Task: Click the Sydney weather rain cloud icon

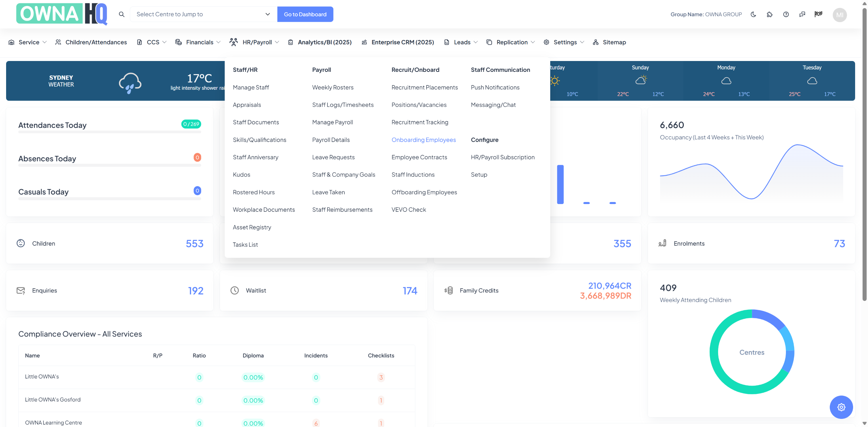Action: [130, 83]
